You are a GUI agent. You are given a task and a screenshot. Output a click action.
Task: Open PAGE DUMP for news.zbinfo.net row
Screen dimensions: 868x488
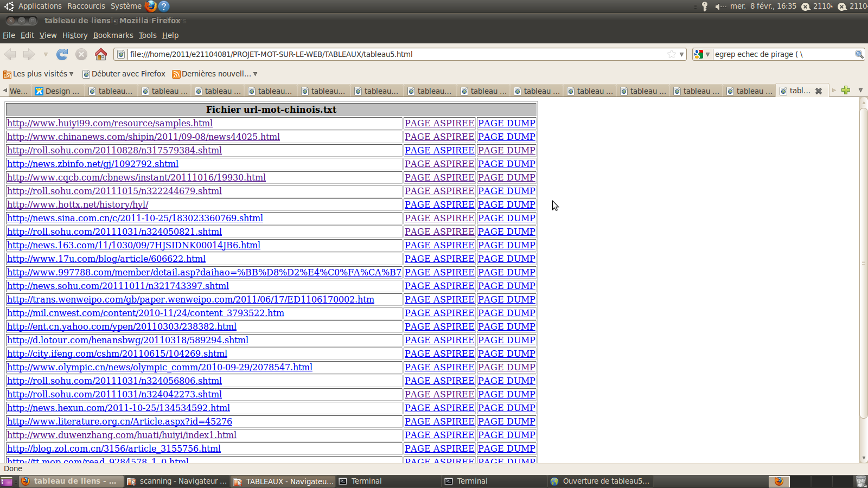point(506,164)
